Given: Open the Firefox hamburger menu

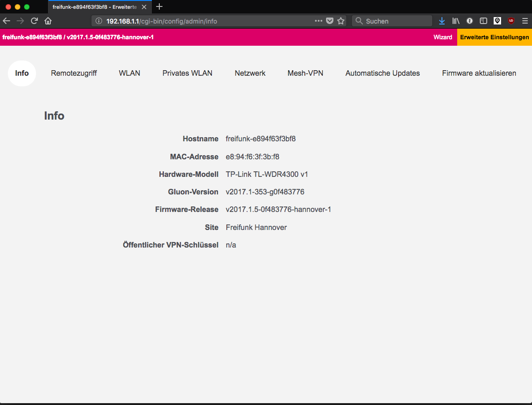Looking at the screenshot, I should (x=525, y=21).
